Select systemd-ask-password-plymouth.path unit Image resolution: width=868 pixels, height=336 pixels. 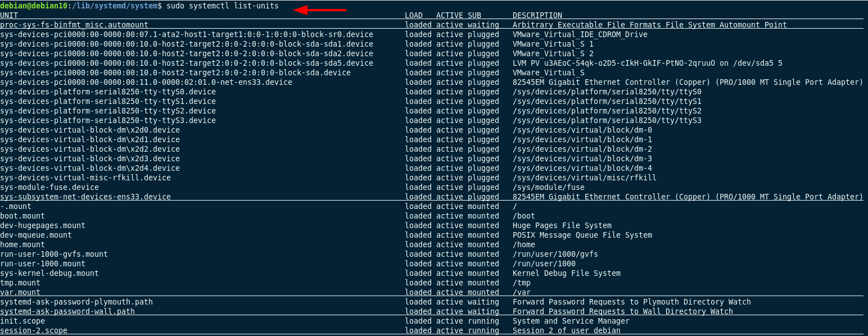click(76, 302)
